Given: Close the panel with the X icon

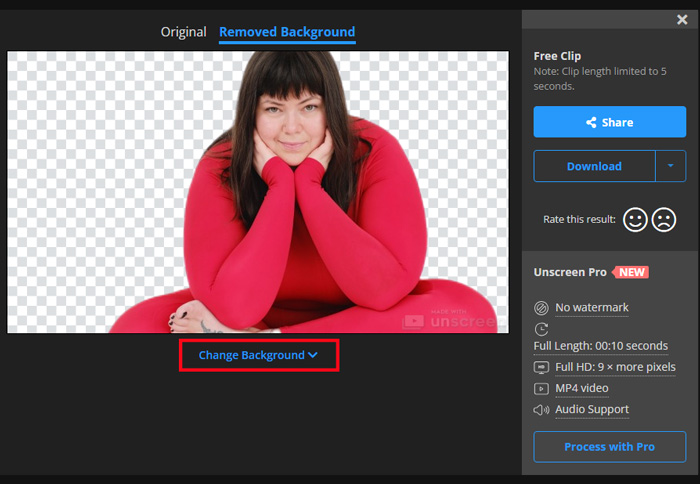Looking at the screenshot, I should click(682, 20).
